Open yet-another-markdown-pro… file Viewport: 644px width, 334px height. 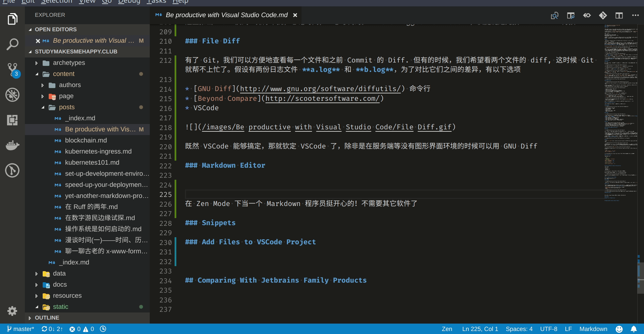pos(87,196)
